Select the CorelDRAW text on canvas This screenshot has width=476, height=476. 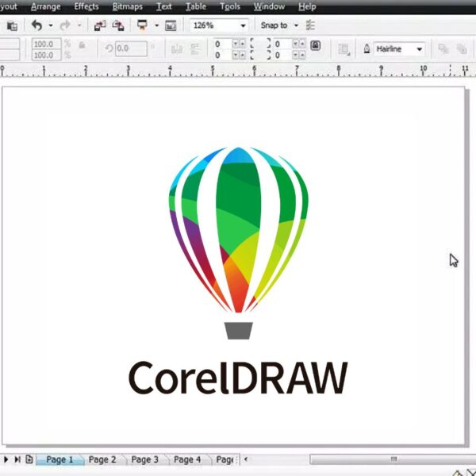coord(238,378)
